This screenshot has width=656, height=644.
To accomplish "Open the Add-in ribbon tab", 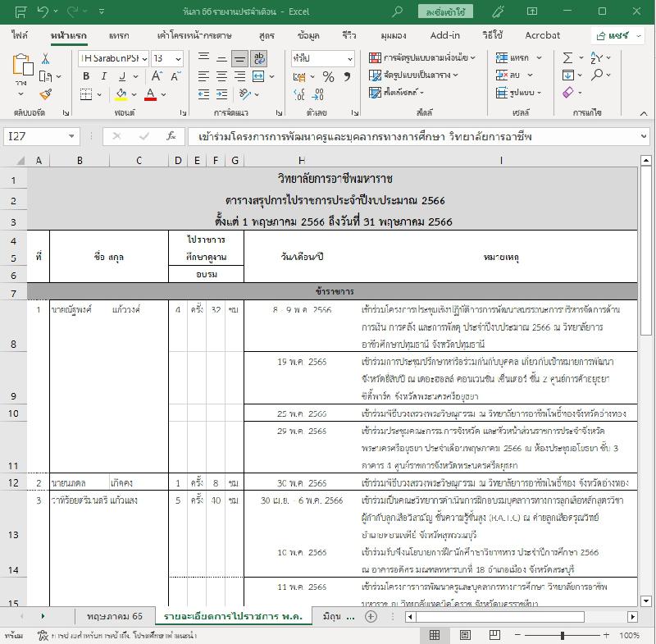I will (x=444, y=35).
